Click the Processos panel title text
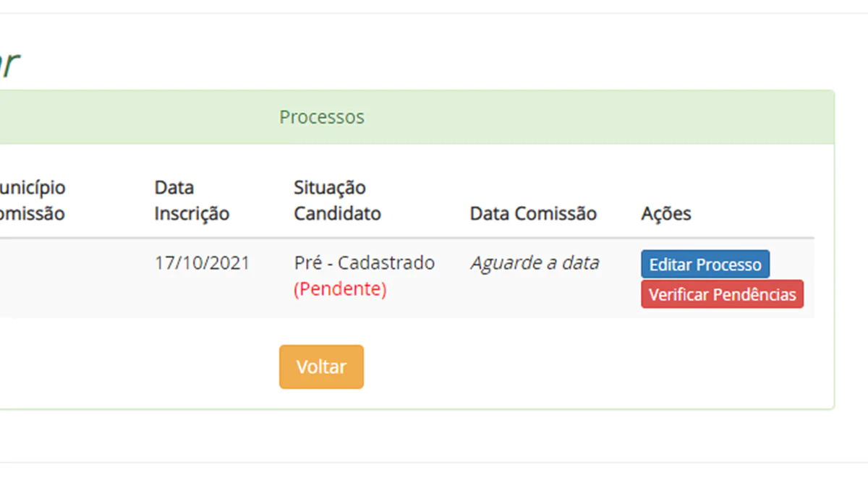This screenshot has width=868, height=488. coord(322,117)
